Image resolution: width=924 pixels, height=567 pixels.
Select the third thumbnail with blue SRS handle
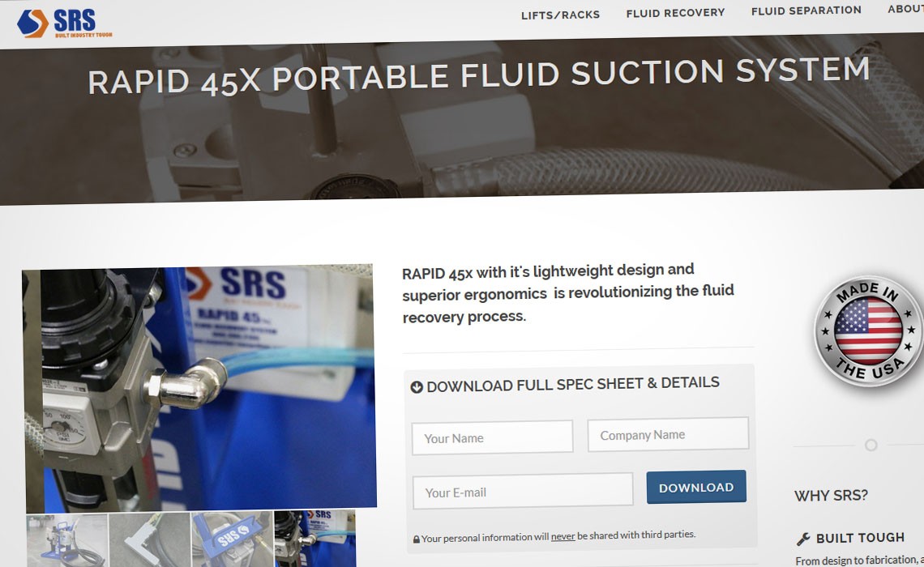232,539
